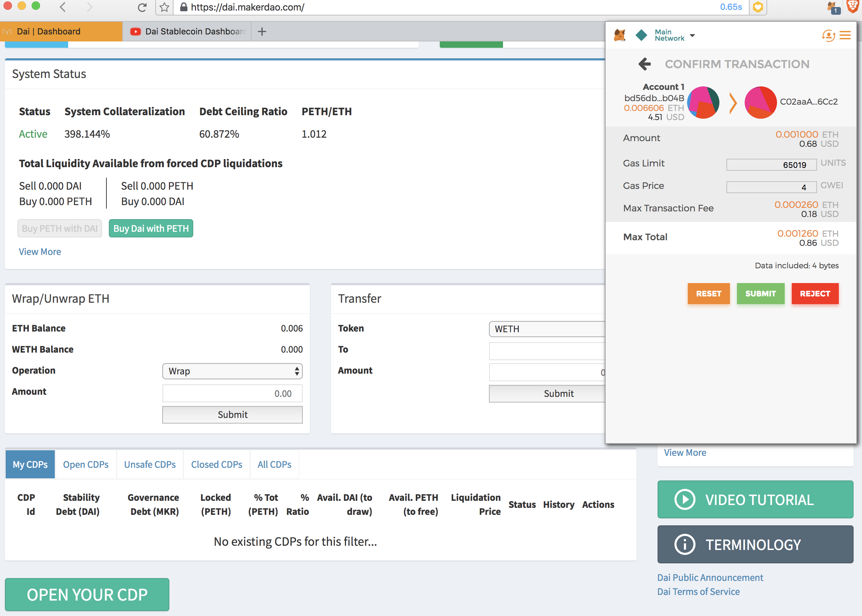Select the All CDPs tab
The height and width of the screenshot is (616, 862).
click(274, 464)
